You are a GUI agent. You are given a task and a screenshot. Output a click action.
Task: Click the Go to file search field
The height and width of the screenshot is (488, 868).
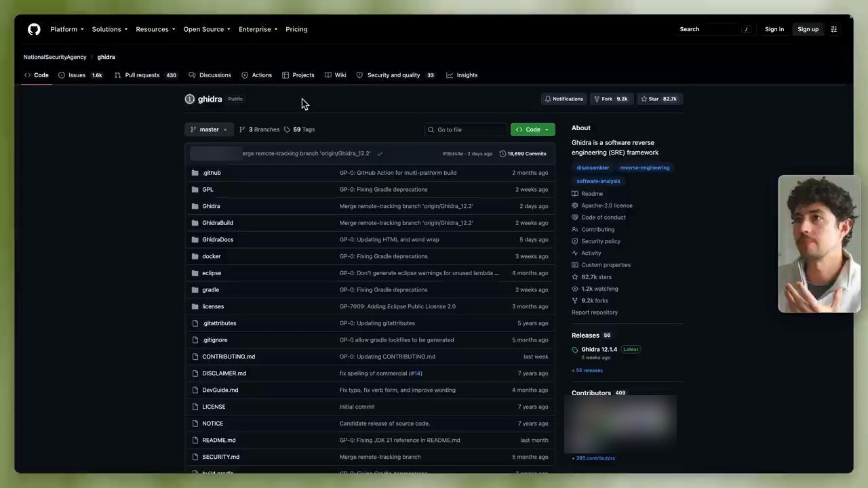click(466, 129)
